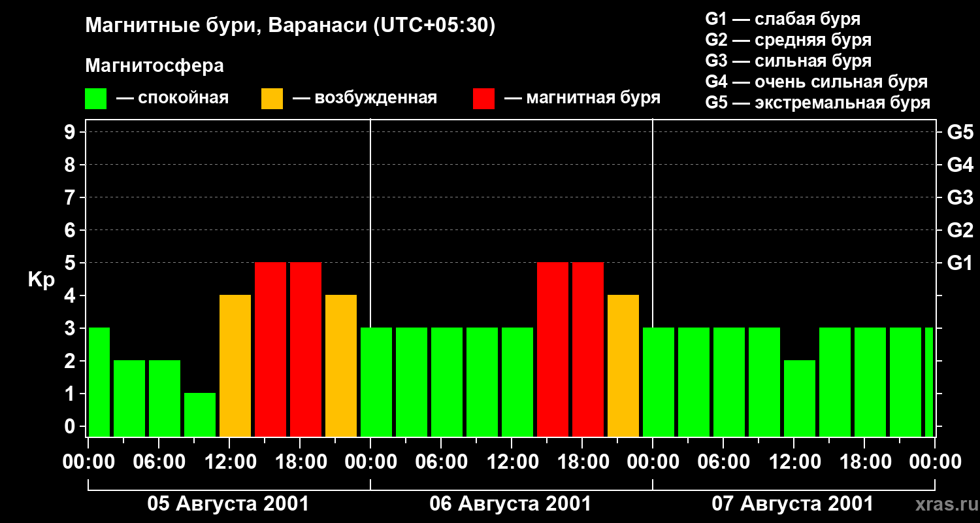Click the 'G5 — экстремальная буря' legend line
980x523 pixels.
[817, 103]
